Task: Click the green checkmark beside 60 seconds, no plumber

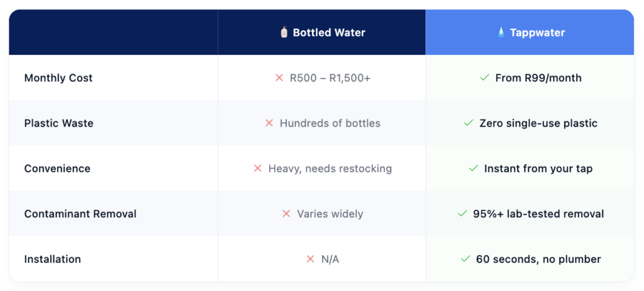Action: coord(465,259)
